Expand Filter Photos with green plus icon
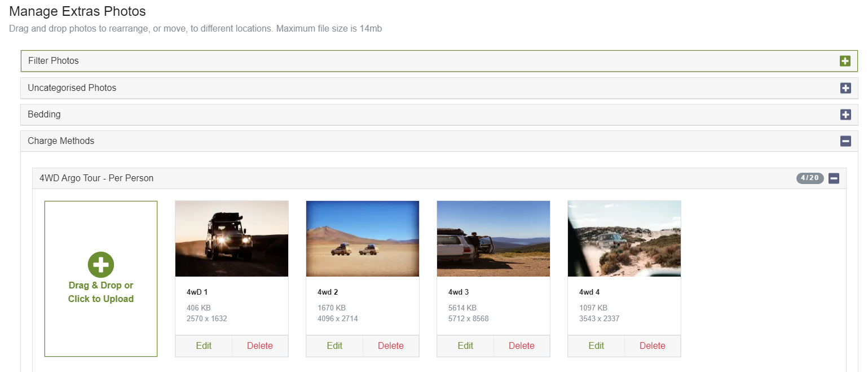 point(845,61)
